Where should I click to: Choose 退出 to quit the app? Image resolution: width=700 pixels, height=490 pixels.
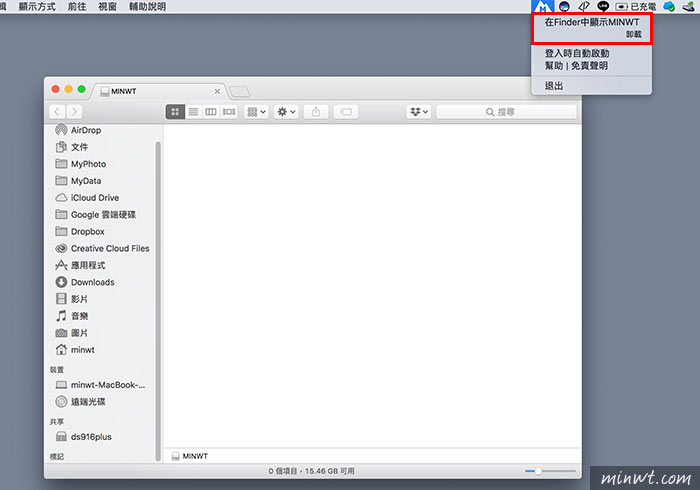point(554,85)
